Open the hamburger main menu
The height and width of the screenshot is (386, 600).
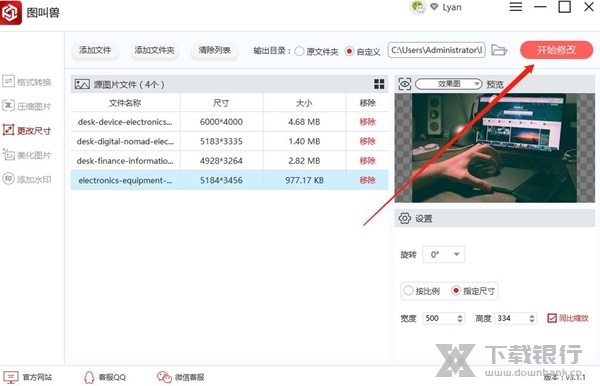tap(515, 7)
